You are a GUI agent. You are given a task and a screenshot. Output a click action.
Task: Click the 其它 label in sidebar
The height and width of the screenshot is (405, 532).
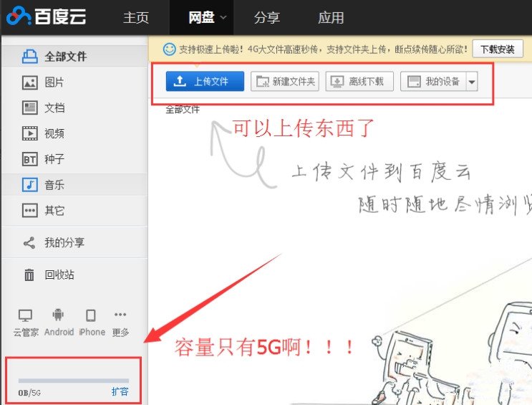tap(54, 211)
